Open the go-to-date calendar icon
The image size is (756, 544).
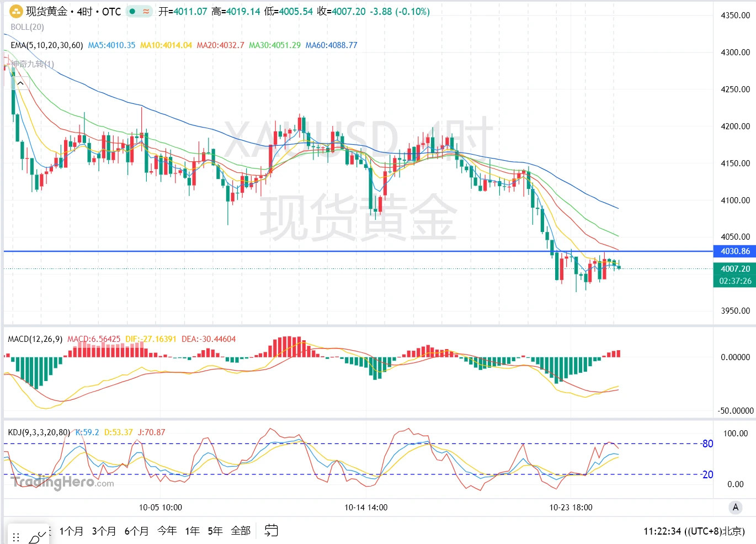271,531
